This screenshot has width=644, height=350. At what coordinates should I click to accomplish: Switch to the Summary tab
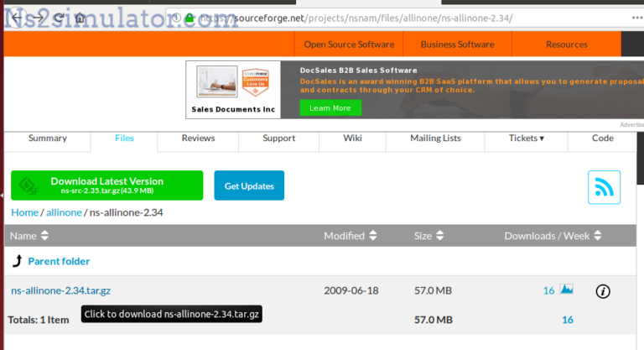pos(48,138)
